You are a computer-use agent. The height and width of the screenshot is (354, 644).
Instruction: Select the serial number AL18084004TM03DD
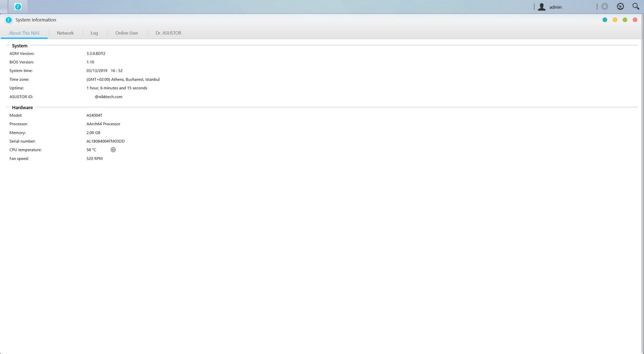106,141
